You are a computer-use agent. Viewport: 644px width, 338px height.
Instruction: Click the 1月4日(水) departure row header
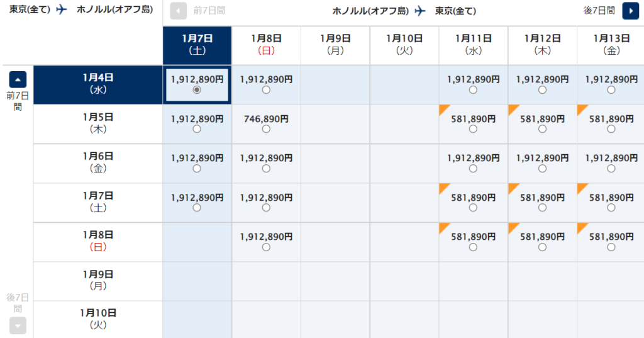tap(97, 85)
